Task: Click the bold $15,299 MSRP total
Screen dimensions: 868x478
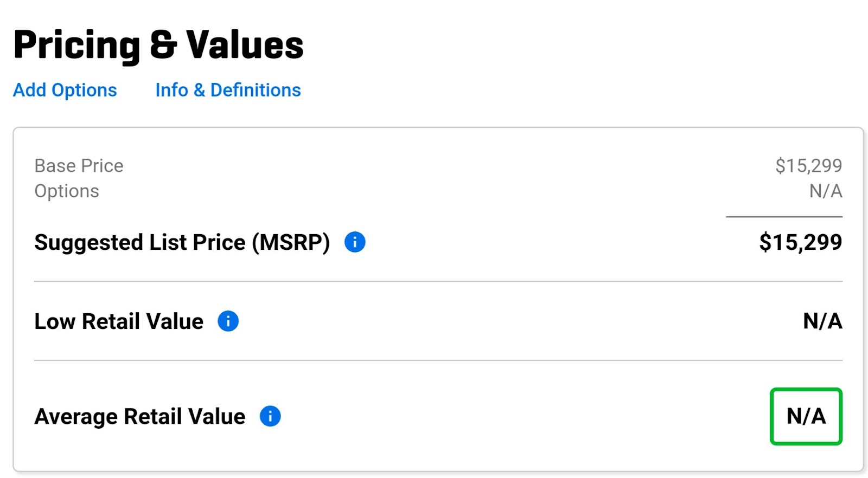Action: point(801,242)
